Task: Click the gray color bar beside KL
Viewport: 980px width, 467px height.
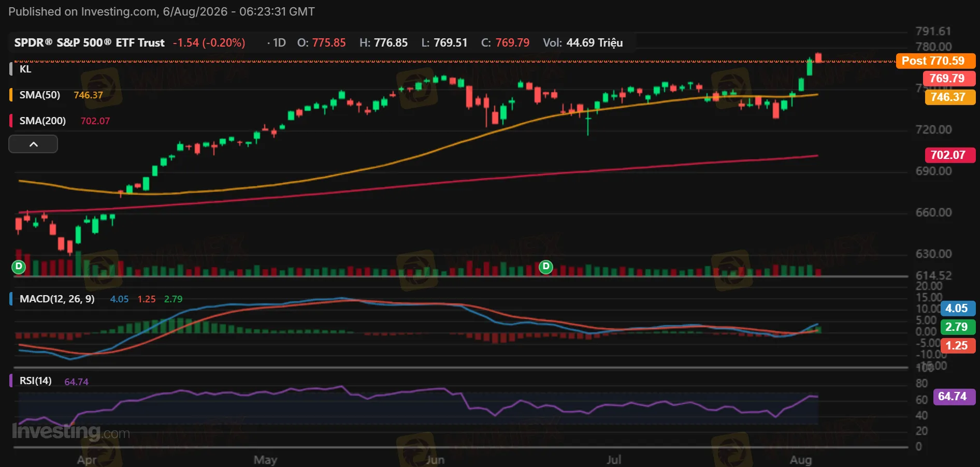Action: (x=11, y=69)
